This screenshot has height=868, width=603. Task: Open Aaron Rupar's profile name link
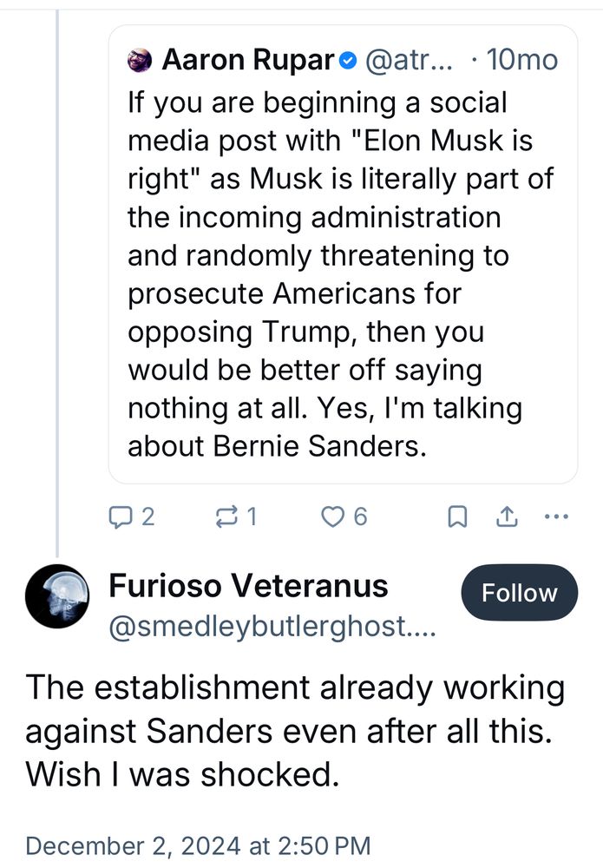pyautogui.click(x=248, y=60)
